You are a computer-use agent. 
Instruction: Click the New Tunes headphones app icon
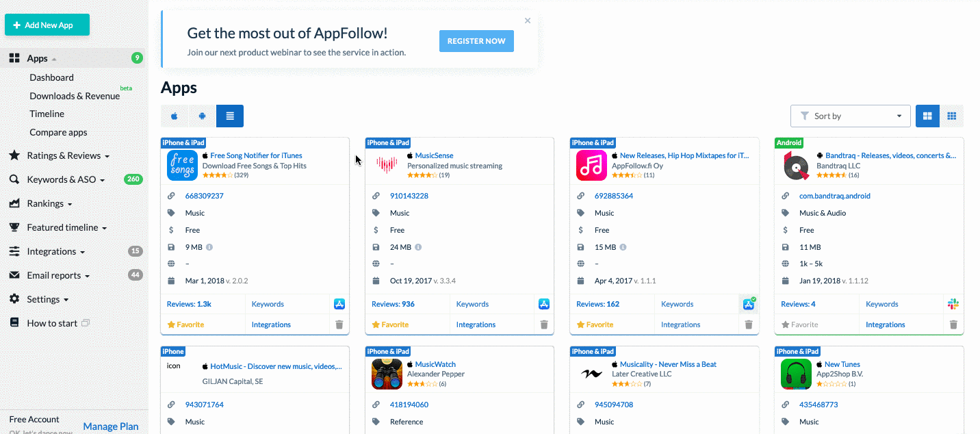[x=796, y=374]
